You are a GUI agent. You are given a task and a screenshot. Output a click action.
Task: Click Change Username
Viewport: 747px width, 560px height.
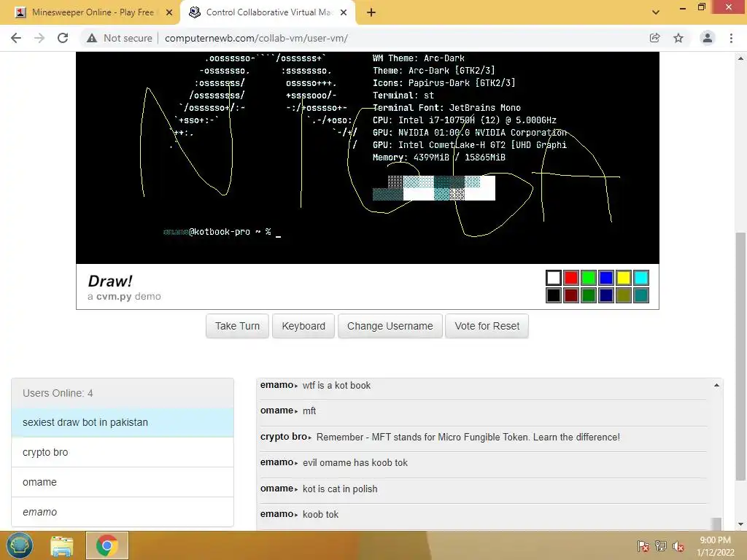390,326
